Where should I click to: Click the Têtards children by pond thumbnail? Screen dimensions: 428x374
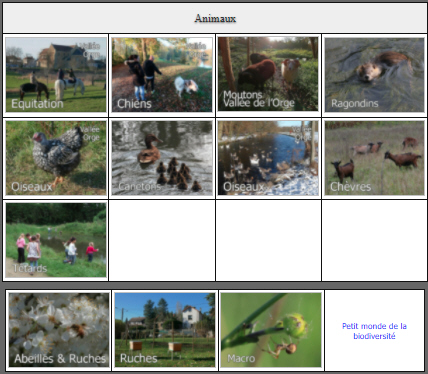[x=56, y=240]
